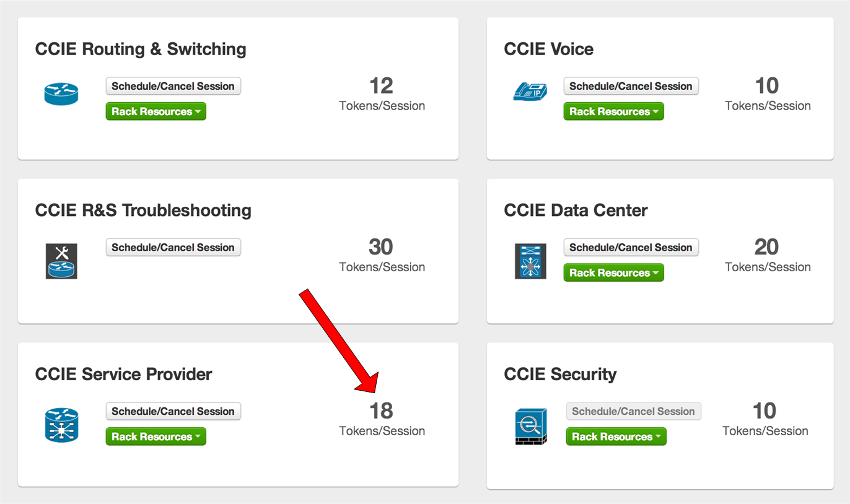The image size is (850, 504).
Task: Click the 10 tokens value for CCIE Security
Action: pyautogui.click(x=765, y=411)
